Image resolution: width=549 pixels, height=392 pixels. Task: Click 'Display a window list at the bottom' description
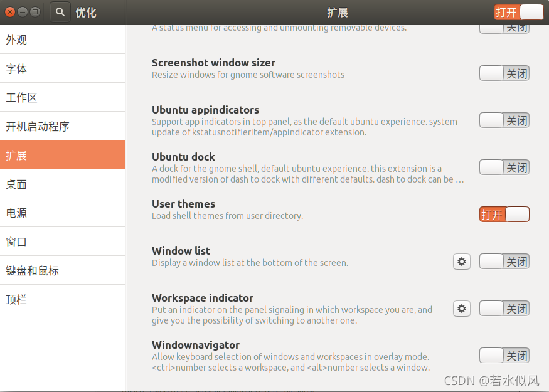(250, 263)
